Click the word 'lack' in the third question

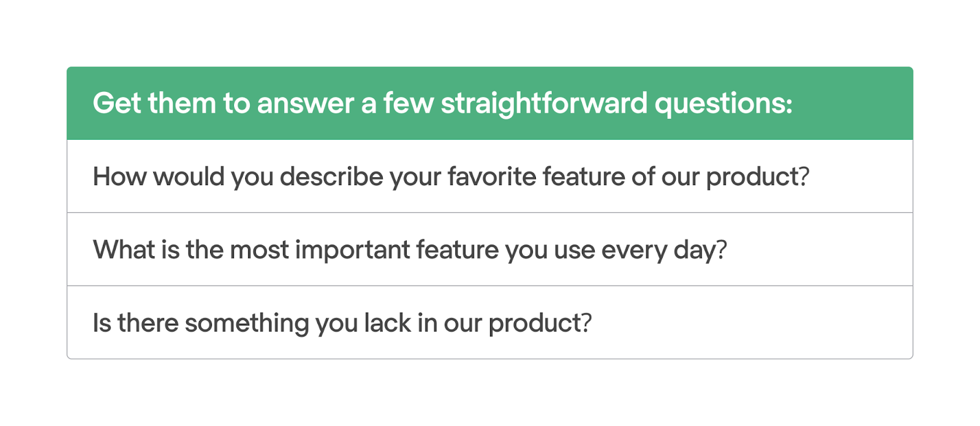(387, 322)
